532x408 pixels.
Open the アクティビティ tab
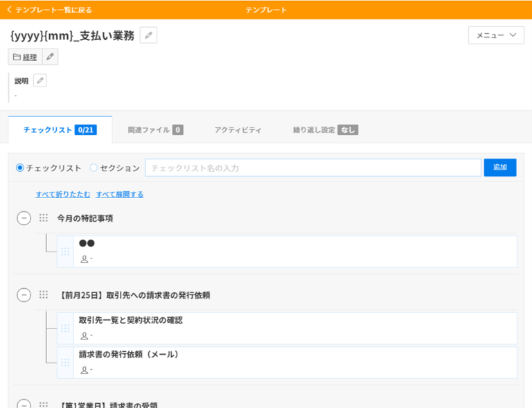[238, 130]
